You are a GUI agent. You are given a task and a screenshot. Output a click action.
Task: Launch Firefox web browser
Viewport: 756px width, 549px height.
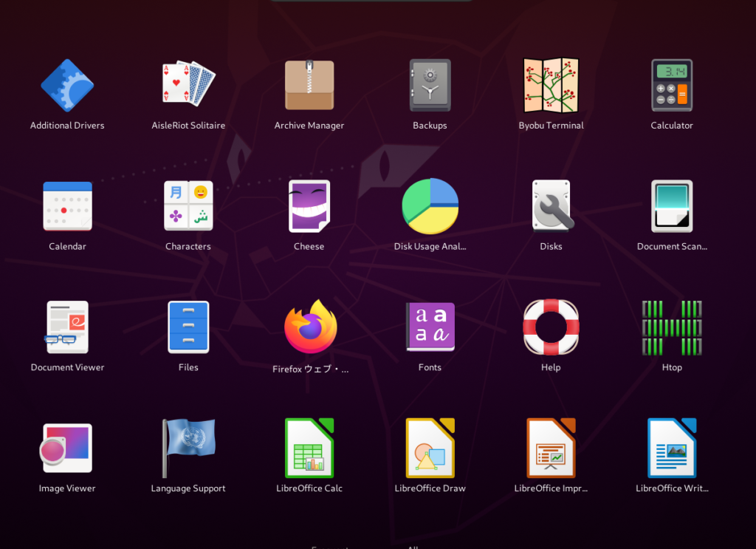click(310, 327)
